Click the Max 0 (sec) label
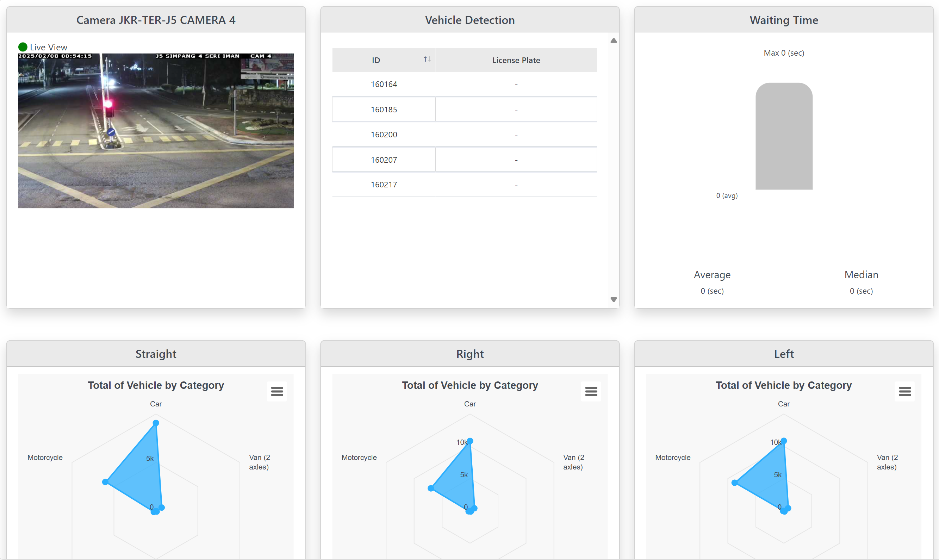This screenshot has width=939, height=560. pos(784,53)
